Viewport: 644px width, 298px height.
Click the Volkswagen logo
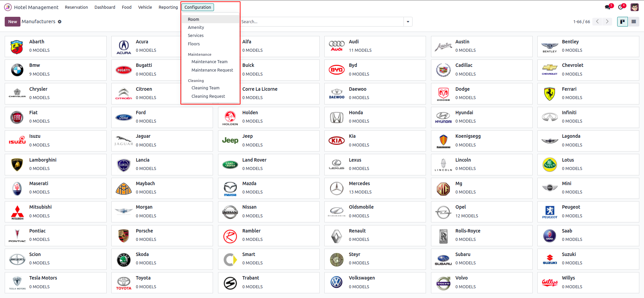click(337, 283)
